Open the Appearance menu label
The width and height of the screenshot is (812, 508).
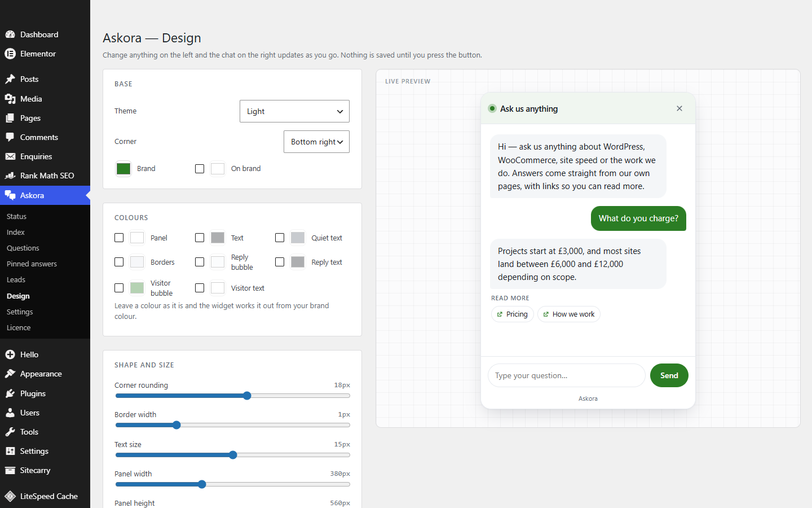click(x=41, y=374)
